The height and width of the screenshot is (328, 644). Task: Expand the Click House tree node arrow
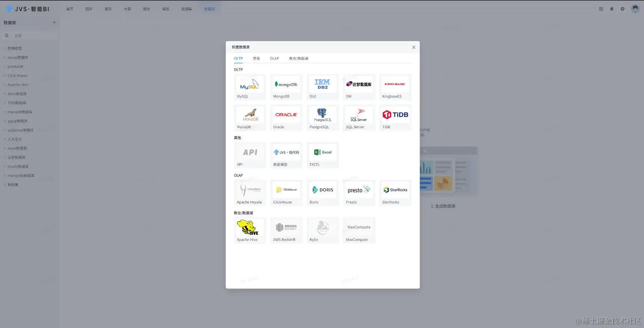[x=5, y=75]
